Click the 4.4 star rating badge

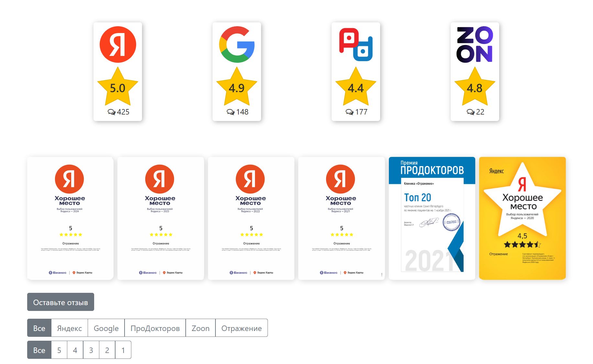click(356, 87)
